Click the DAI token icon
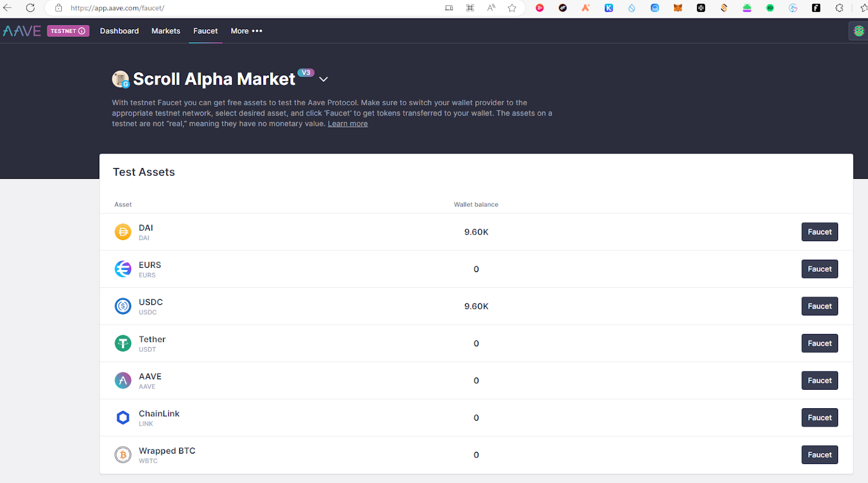This screenshot has height=483, width=868. click(x=123, y=232)
